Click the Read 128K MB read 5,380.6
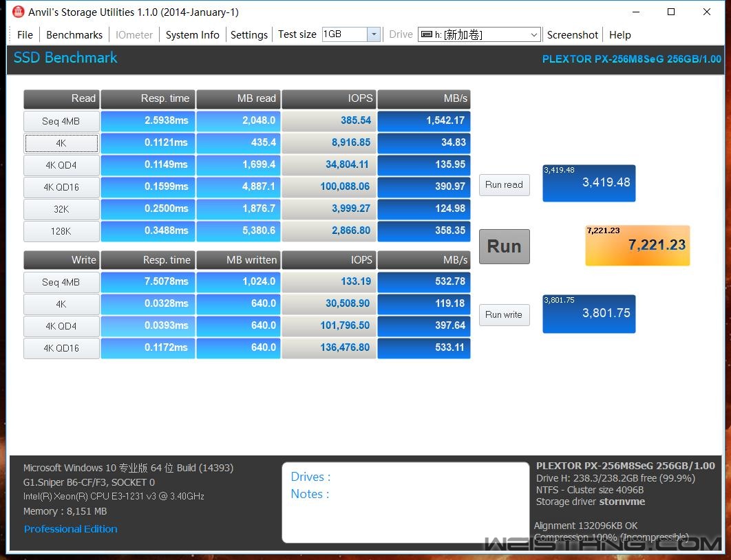Viewport: 731px width, 560px height. [238, 230]
